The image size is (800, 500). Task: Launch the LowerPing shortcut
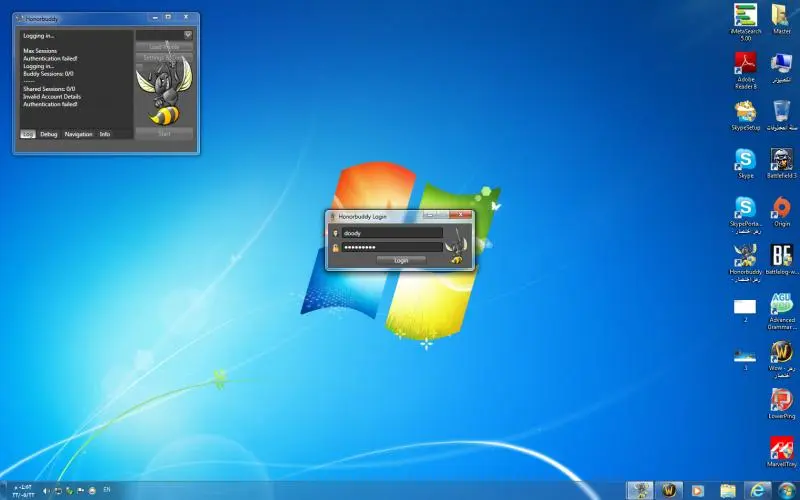pos(781,403)
